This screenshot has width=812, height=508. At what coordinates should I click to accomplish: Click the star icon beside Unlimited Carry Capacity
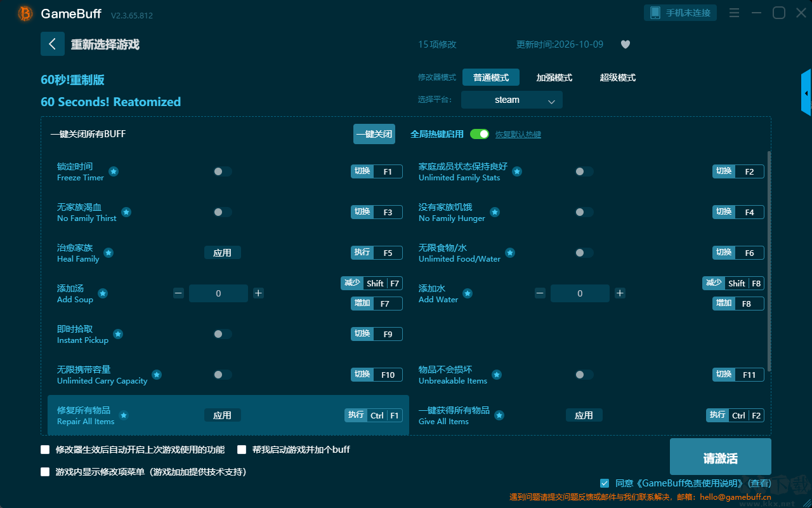(x=157, y=375)
